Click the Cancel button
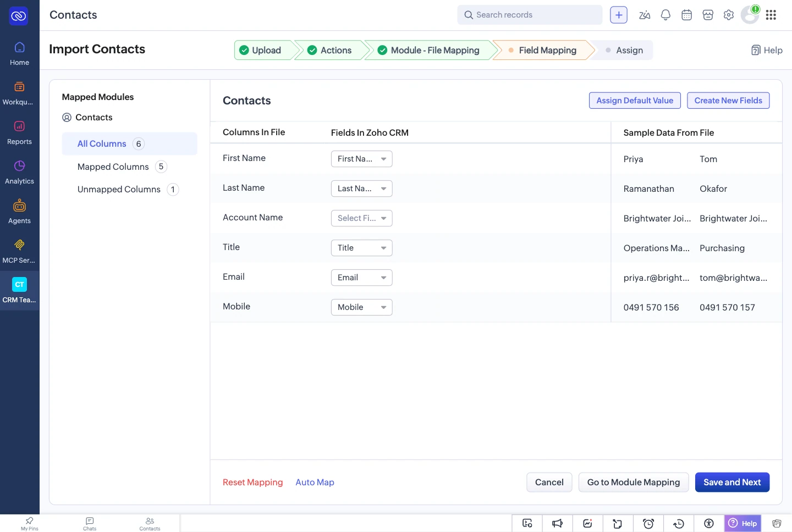The height and width of the screenshot is (532, 792). (549, 482)
